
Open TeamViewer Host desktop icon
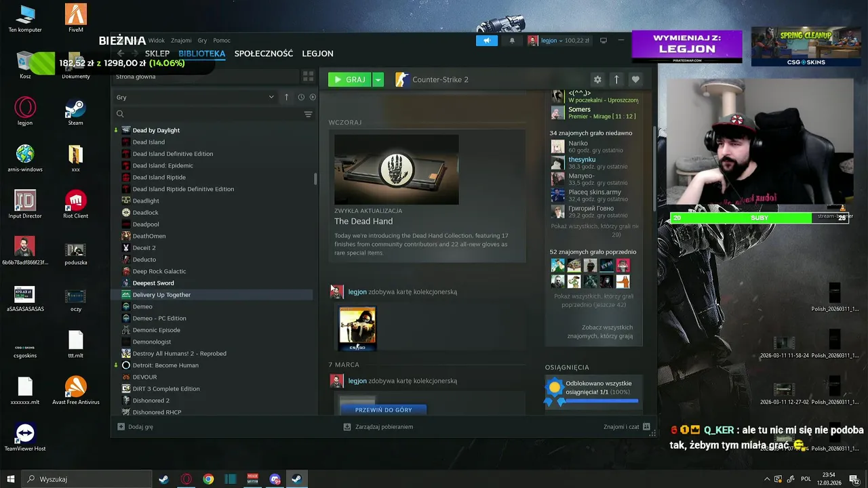[x=25, y=437]
